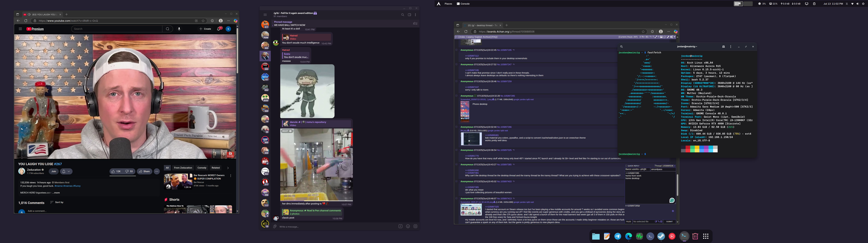Open the Files folder in the dock
Viewport: 868px width, 243px height.
click(596, 236)
